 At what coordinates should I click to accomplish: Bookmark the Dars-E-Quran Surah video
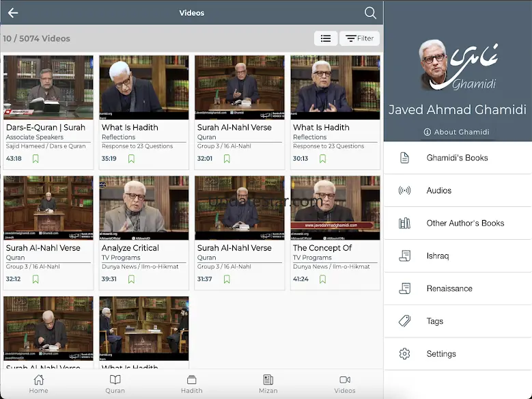tap(36, 159)
